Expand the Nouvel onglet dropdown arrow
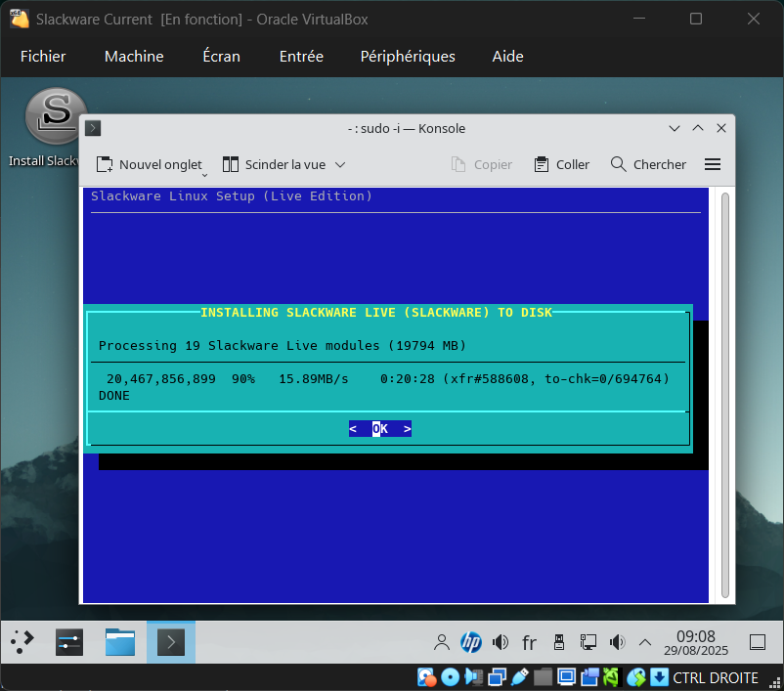The height and width of the screenshot is (691, 784). point(204,174)
